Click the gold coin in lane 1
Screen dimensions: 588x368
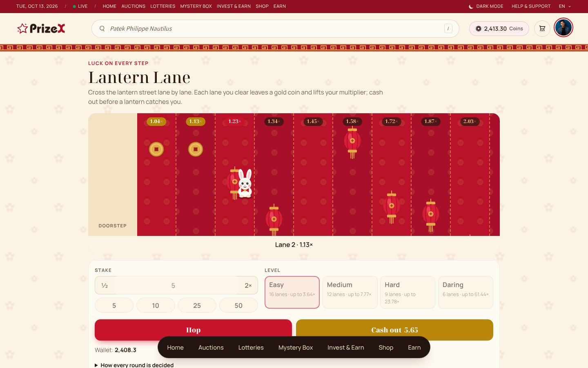click(156, 149)
